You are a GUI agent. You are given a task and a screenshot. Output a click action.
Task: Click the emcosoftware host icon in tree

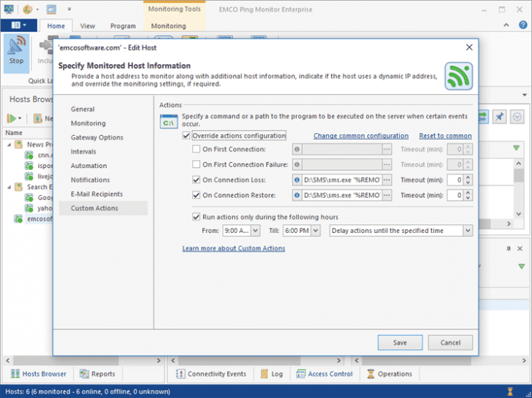(x=18, y=218)
